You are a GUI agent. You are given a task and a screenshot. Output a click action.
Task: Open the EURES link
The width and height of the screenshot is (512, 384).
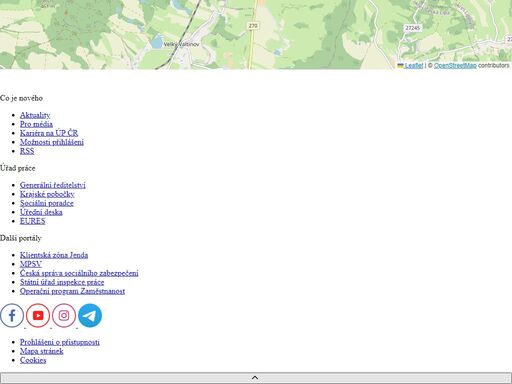click(x=33, y=221)
